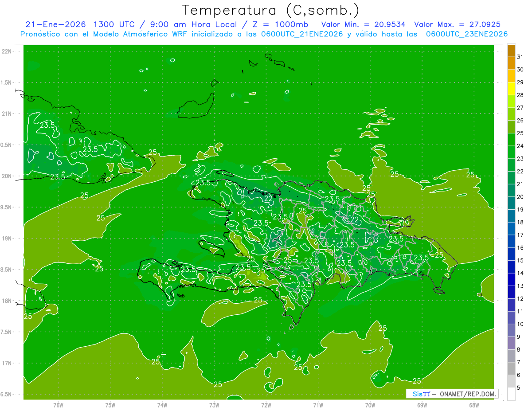Click the ONAMET/REP.DOM. logo box
This screenshot has width=532, height=411.
click(x=453, y=394)
